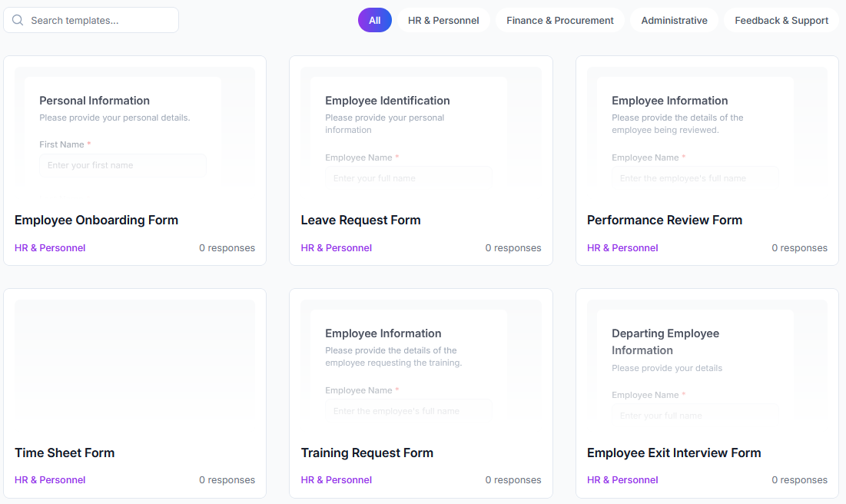Filter templates by HR & Personnel
The image size is (846, 504).
(443, 21)
